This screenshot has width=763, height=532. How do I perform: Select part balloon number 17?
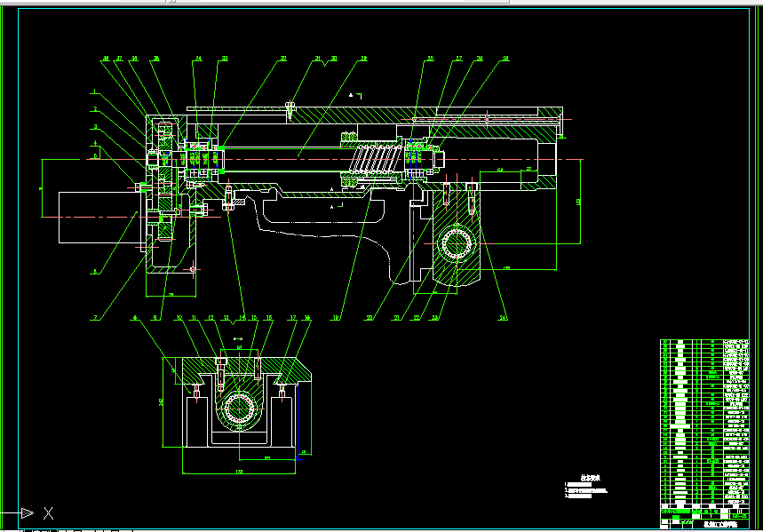292,318
